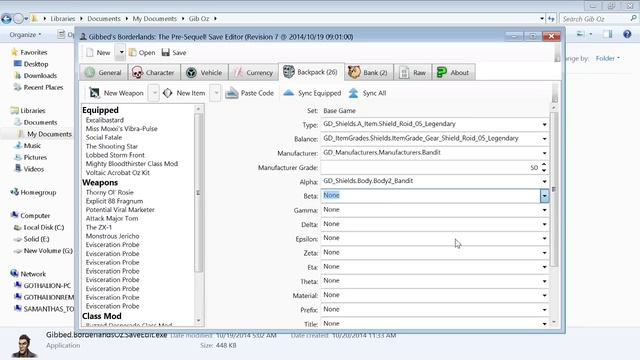640x360 pixels.
Task: Click the Manufacturer Grade input field
Action: pyautogui.click(x=430, y=167)
